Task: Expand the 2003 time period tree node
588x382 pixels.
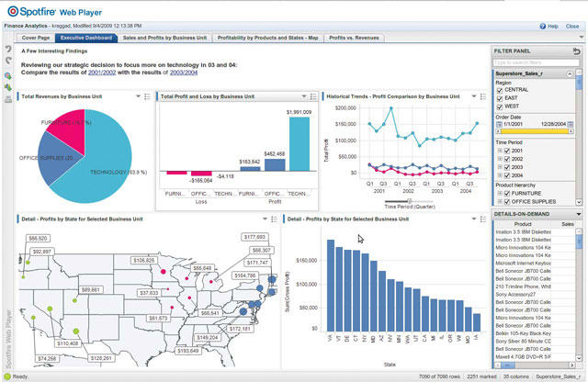Action: coord(500,167)
